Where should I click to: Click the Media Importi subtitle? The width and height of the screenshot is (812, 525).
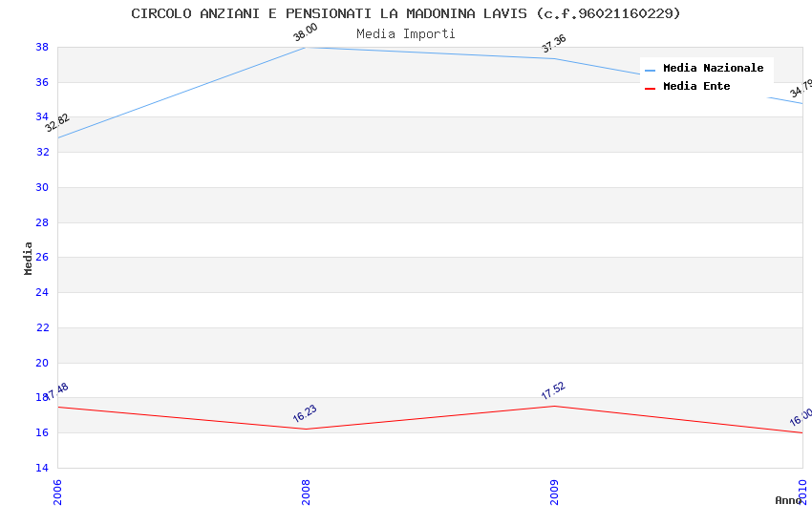405,34
